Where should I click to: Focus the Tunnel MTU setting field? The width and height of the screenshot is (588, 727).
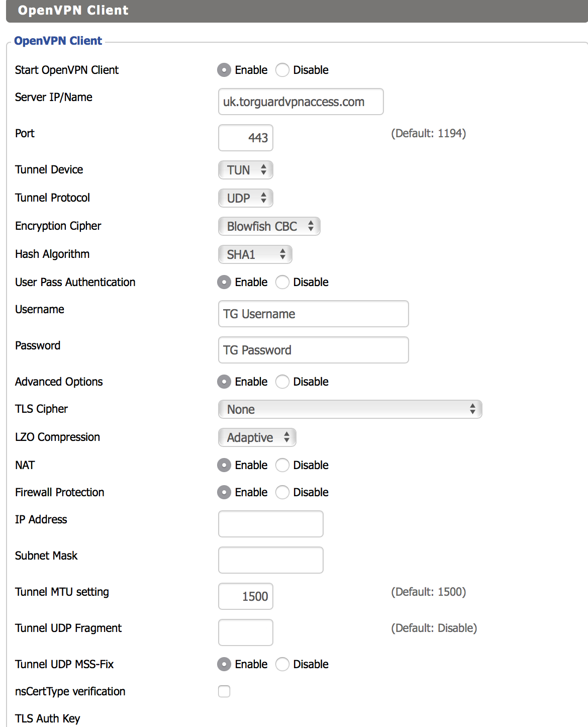click(x=246, y=596)
